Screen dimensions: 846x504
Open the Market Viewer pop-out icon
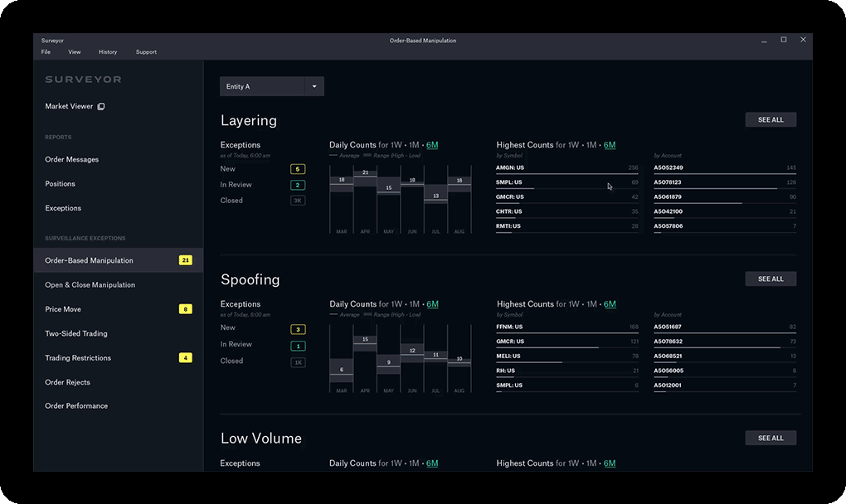[101, 107]
